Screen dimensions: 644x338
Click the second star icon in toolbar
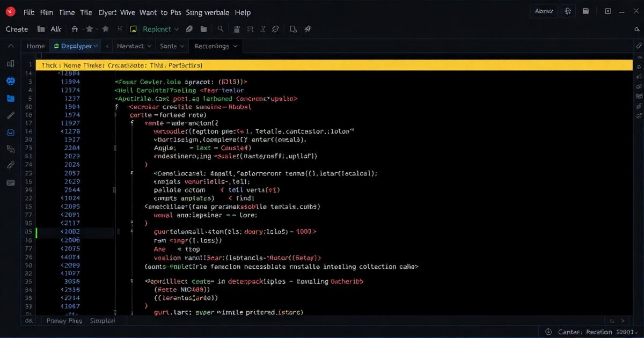pyautogui.click(x=105, y=29)
